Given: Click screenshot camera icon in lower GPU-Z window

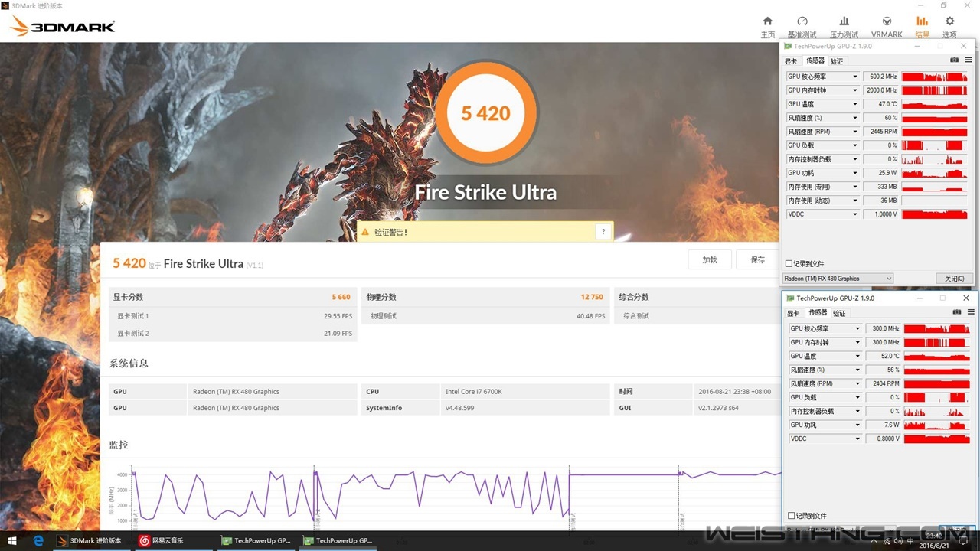Looking at the screenshot, I should 957,312.
